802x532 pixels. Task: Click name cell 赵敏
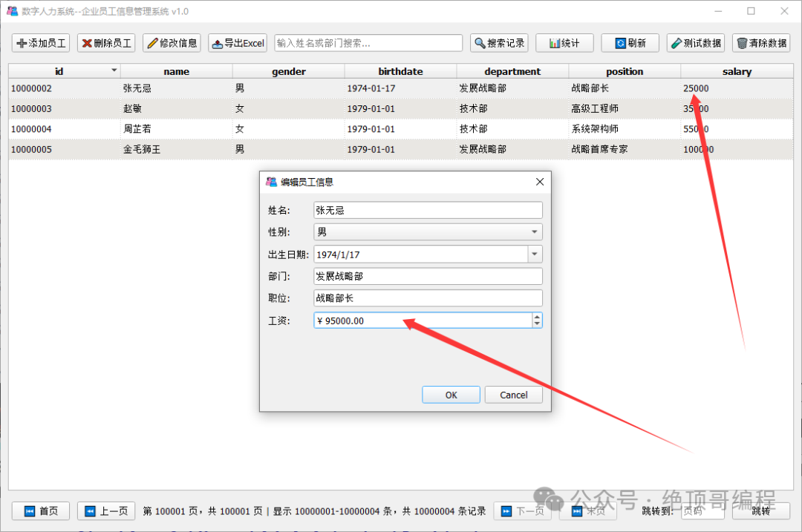177,108
